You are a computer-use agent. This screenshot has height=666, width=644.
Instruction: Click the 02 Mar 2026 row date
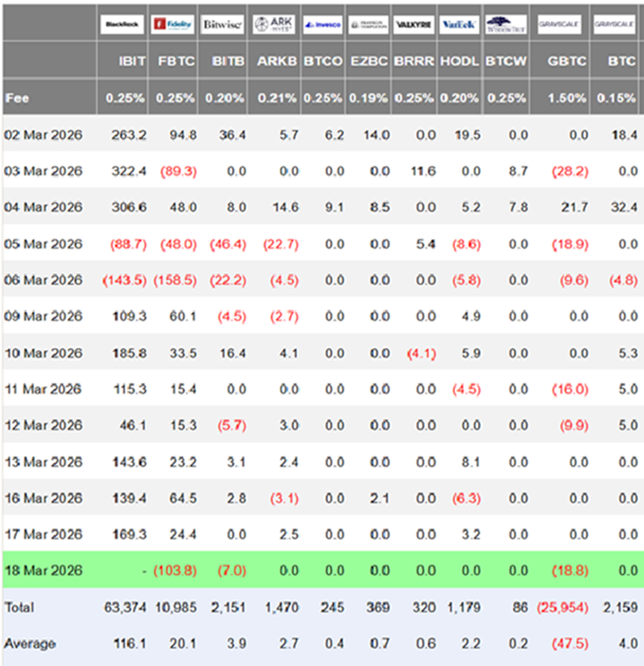[43, 134]
